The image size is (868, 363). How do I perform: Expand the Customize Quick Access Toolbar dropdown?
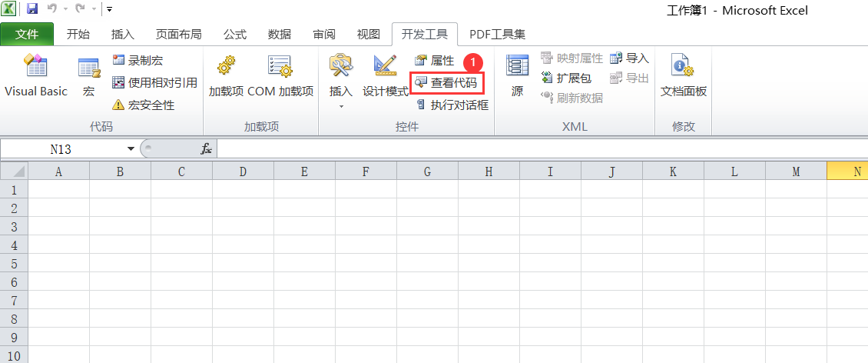point(110,9)
